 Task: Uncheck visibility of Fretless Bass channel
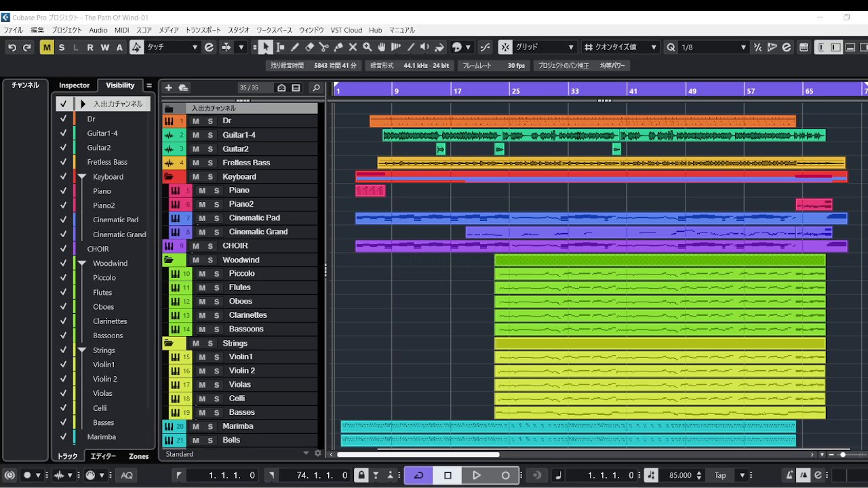point(63,162)
